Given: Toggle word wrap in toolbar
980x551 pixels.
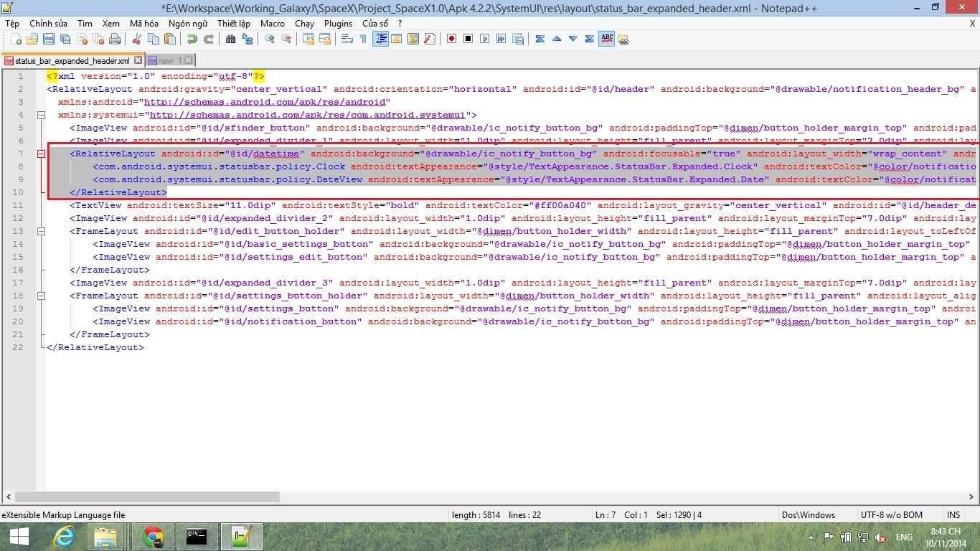Looking at the screenshot, I should click(347, 39).
